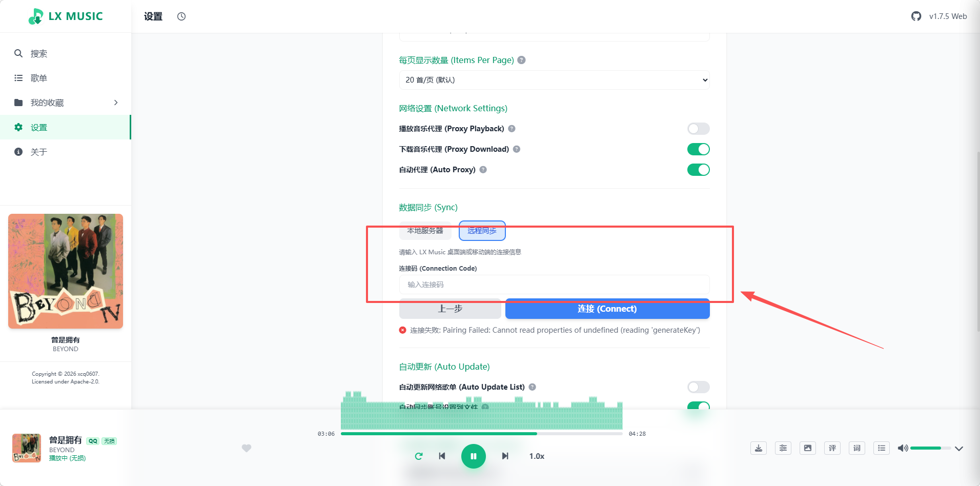Seek within the song progress bar
The image size is (980, 486).
tap(482, 434)
